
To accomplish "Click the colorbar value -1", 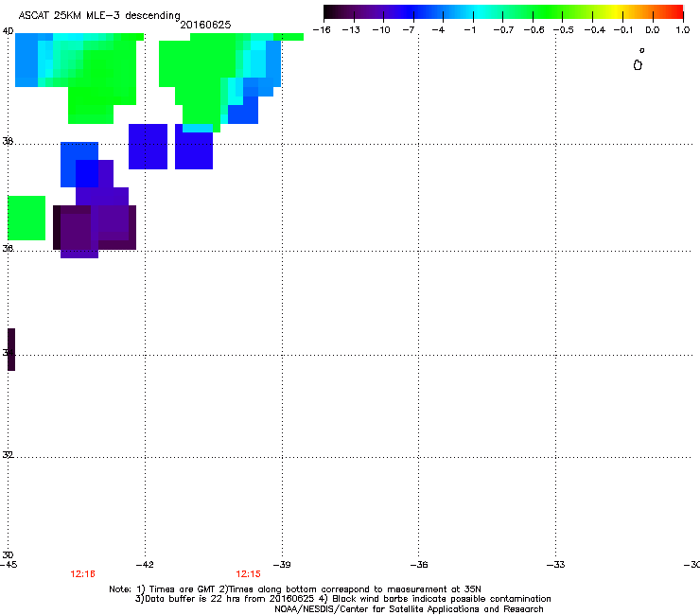I will click(x=469, y=30).
